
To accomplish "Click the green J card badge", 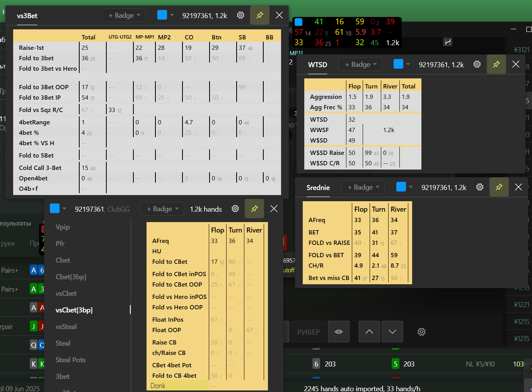I will pos(34,326).
